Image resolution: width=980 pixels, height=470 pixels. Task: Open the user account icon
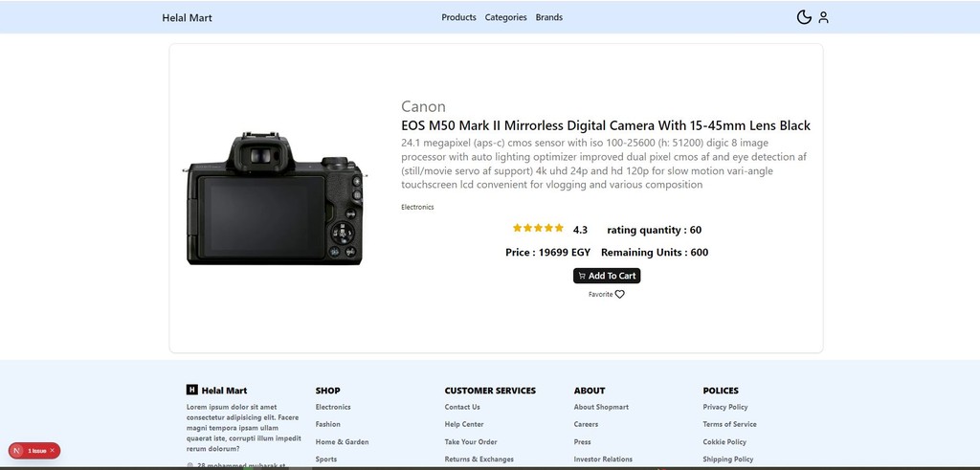[x=823, y=17]
